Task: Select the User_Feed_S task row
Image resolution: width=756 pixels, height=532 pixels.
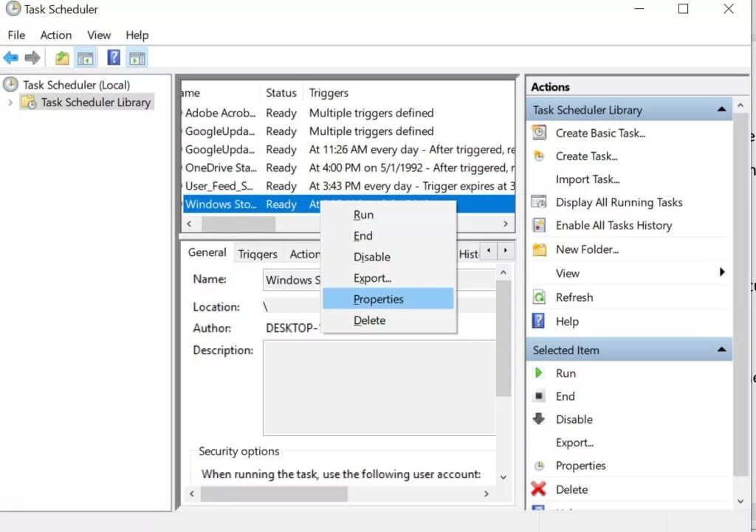Action: 349,186
